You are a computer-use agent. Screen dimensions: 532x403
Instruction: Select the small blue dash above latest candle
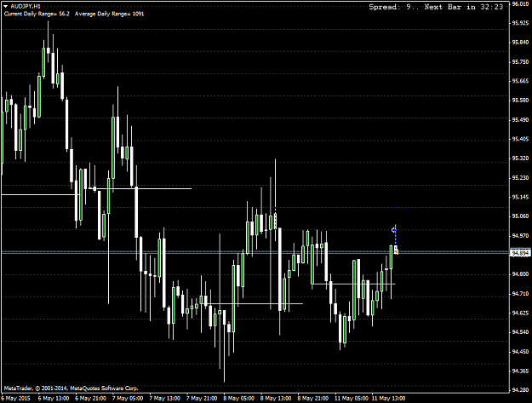(x=396, y=207)
